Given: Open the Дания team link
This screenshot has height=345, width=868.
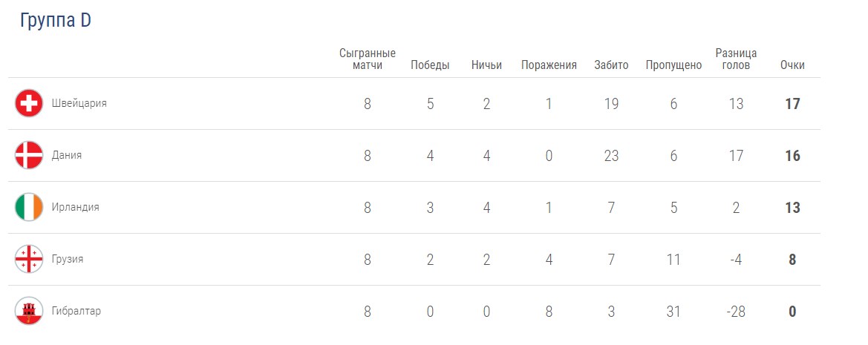Looking at the screenshot, I should click(x=67, y=155).
